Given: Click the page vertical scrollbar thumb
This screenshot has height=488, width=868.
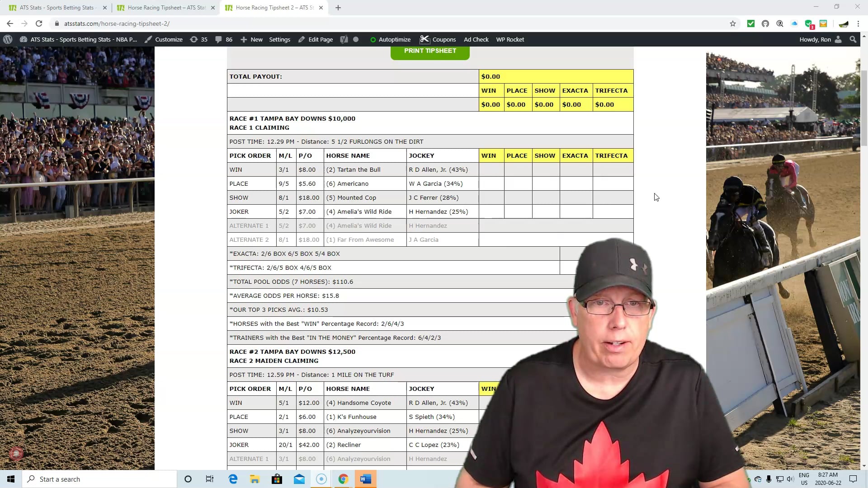Looking at the screenshot, I should click(x=864, y=108).
